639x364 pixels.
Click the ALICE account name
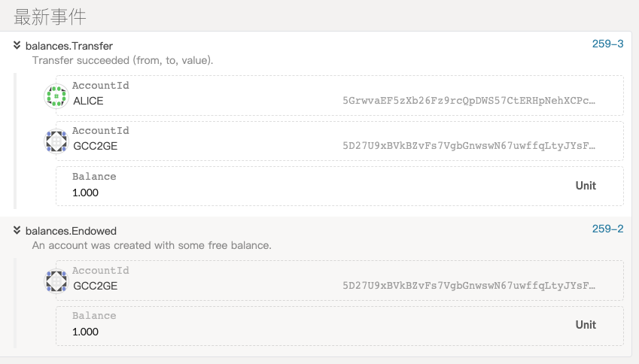coord(88,101)
